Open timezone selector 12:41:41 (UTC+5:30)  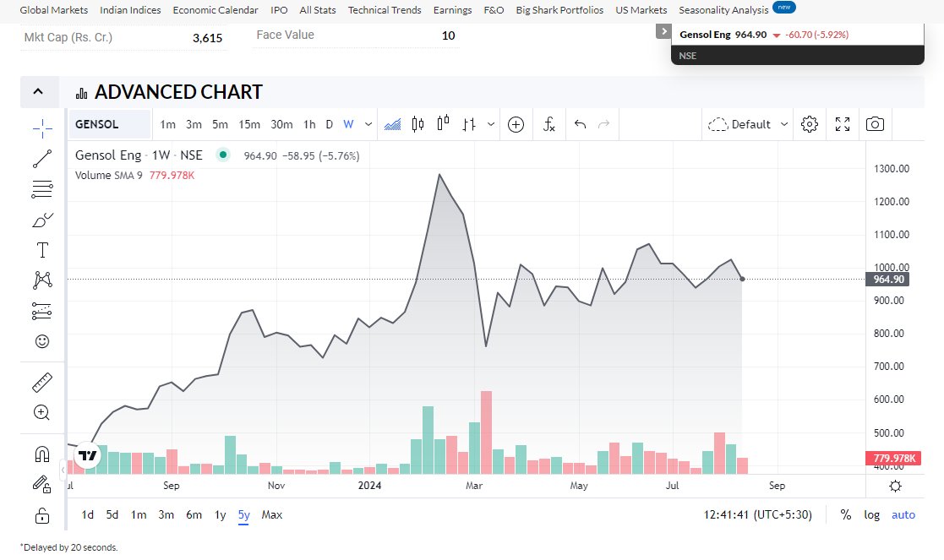[x=758, y=515]
